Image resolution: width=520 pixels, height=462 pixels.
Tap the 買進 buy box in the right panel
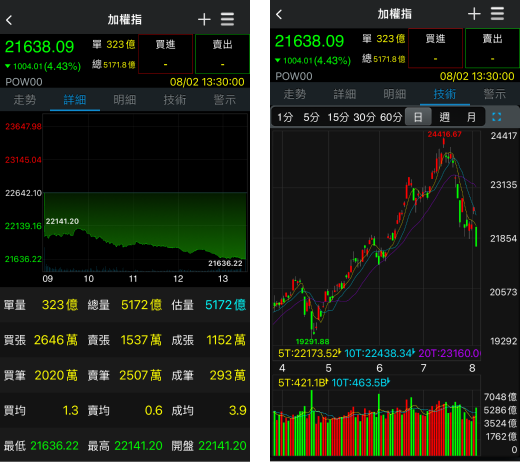[435, 48]
